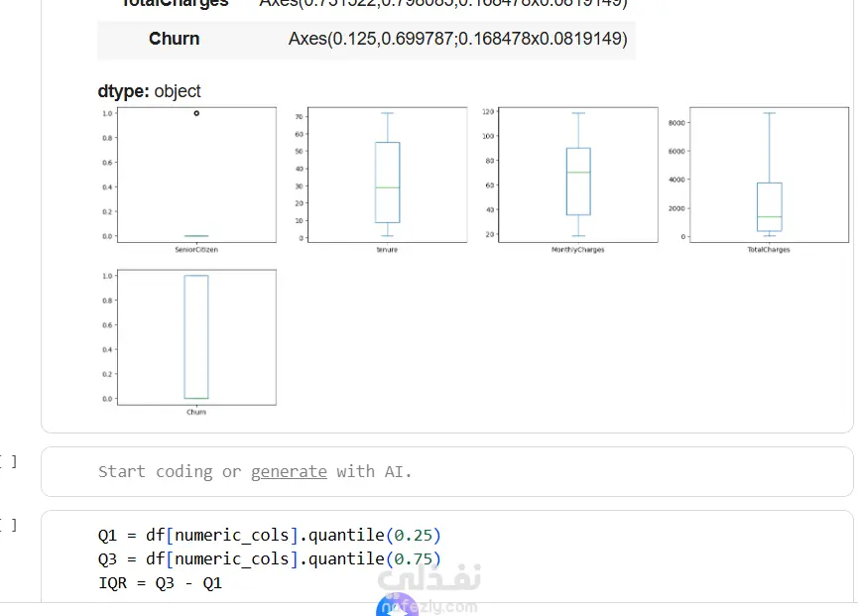The height and width of the screenshot is (616, 858).
Task: Click the 0.25 value in the code
Action: point(413,535)
